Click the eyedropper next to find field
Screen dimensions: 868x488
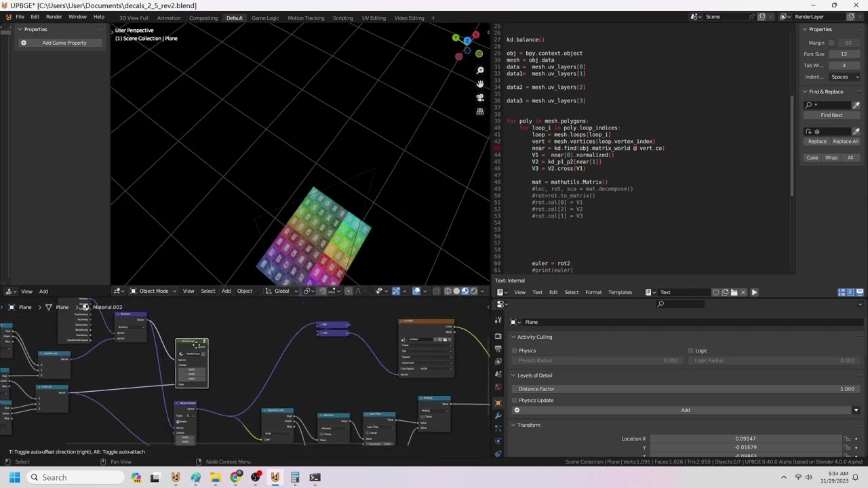(856, 105)
